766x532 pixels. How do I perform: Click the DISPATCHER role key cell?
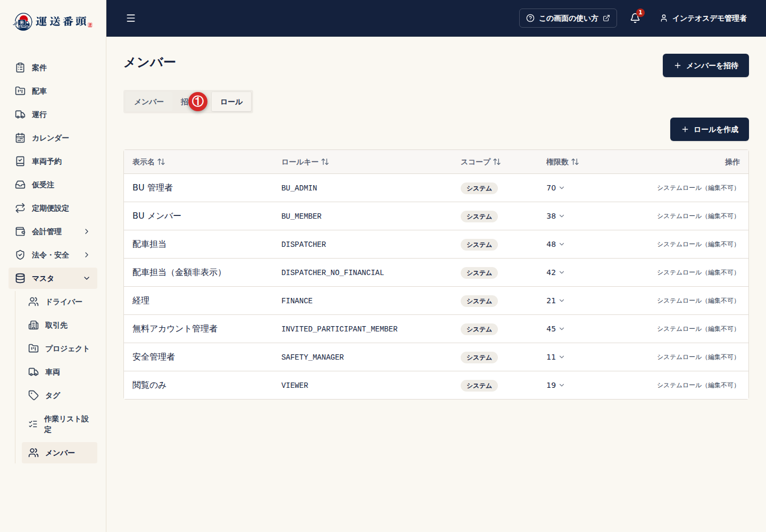click(304, 244)
